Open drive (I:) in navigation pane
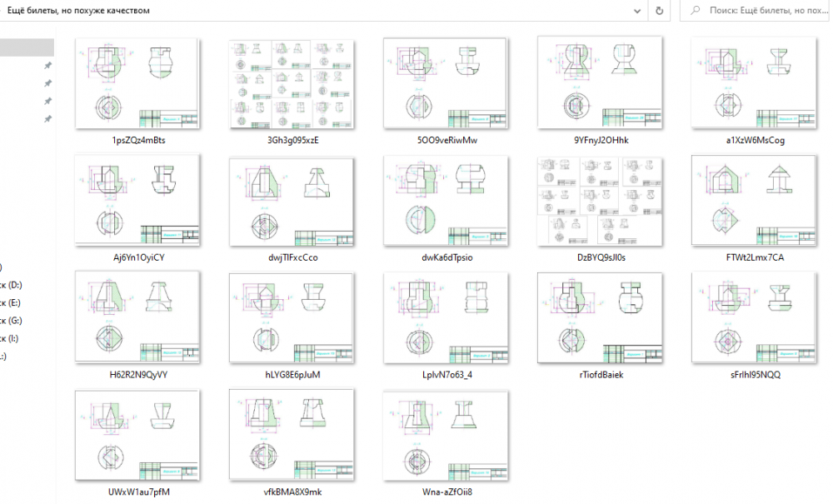The width and height of the screenshot is (833, 504). [11, 338]
